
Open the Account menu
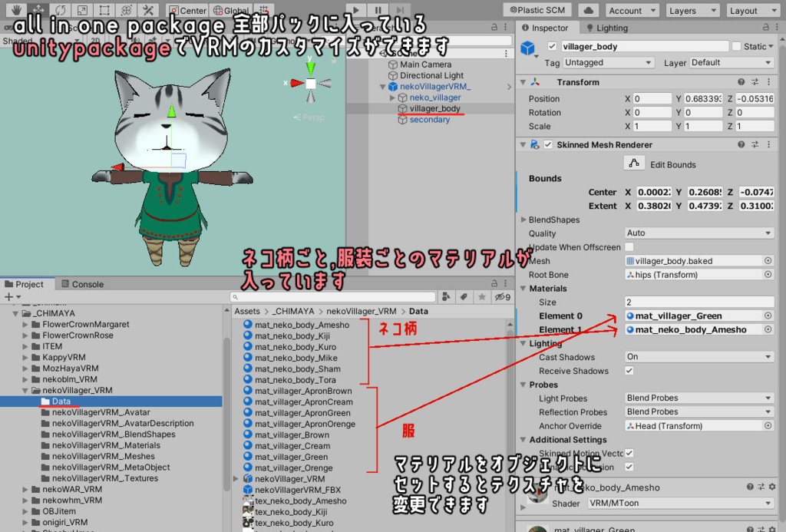(x=632, y=10)
